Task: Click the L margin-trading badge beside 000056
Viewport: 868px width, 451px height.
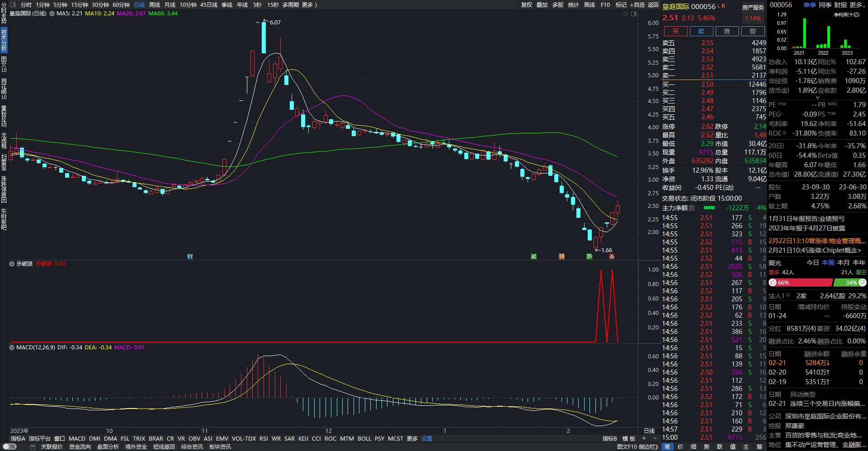Action: coord(719,6)
